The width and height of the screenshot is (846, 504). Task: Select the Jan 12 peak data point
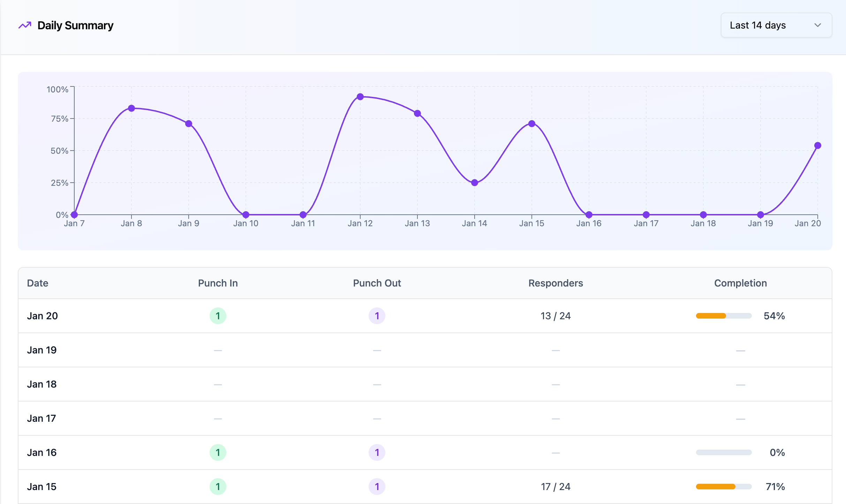(x=360, y=97)
